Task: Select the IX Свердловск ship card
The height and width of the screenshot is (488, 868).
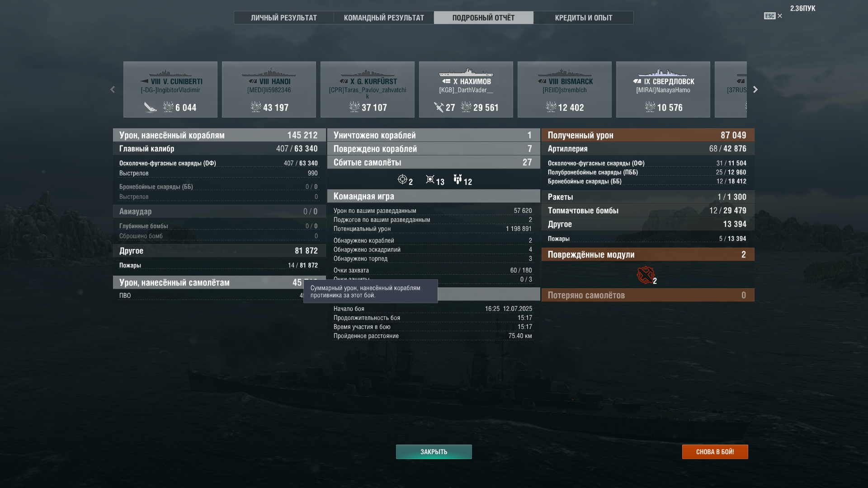Action: click(x=663, y=89)
